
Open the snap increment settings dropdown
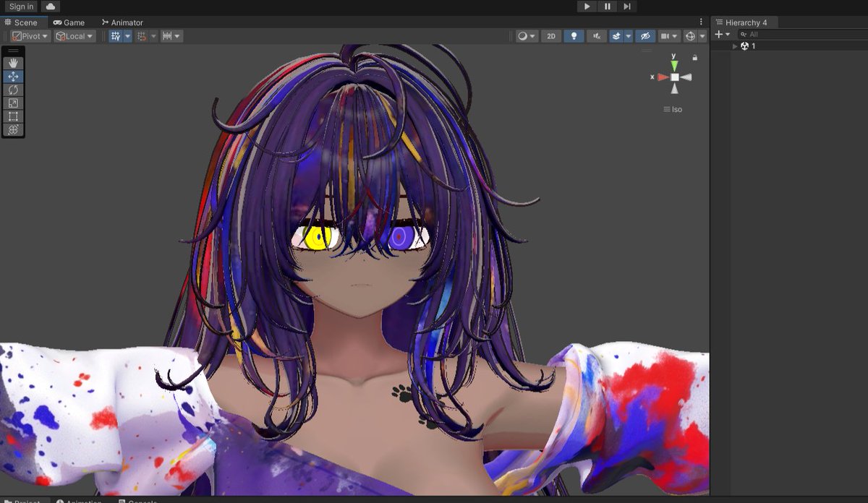click(x=171, y=36)
